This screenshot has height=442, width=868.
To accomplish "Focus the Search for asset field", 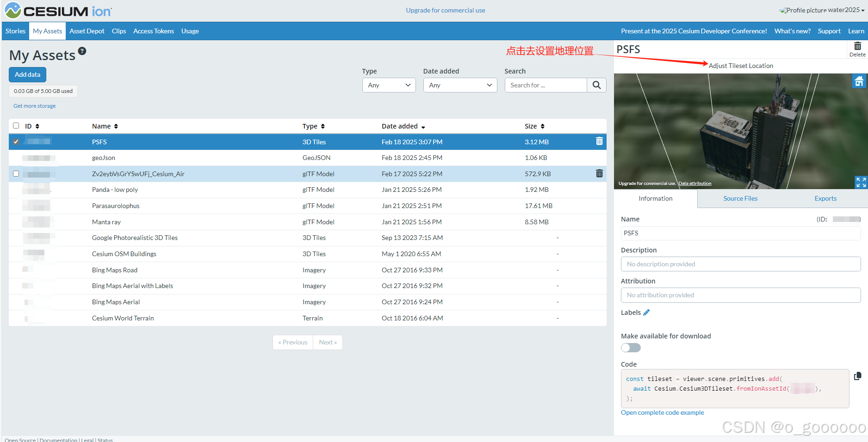I will [x=546, y=85].
